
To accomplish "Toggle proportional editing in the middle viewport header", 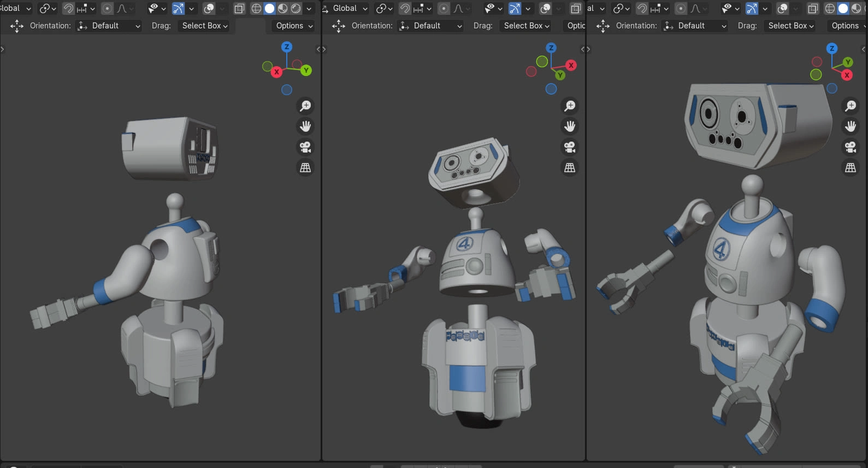I will [x=444, y=8].
